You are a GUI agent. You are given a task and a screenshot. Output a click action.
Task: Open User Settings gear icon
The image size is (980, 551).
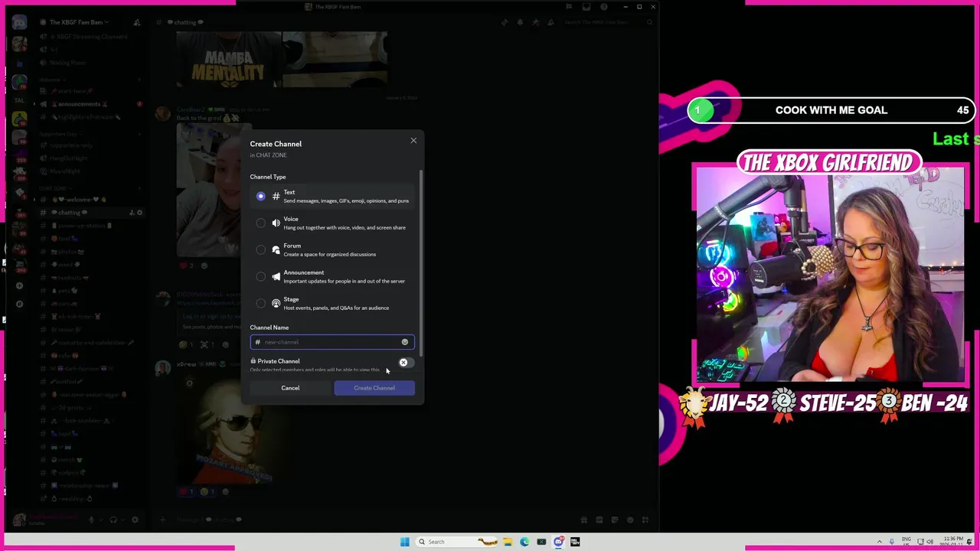tap(136, 520)
